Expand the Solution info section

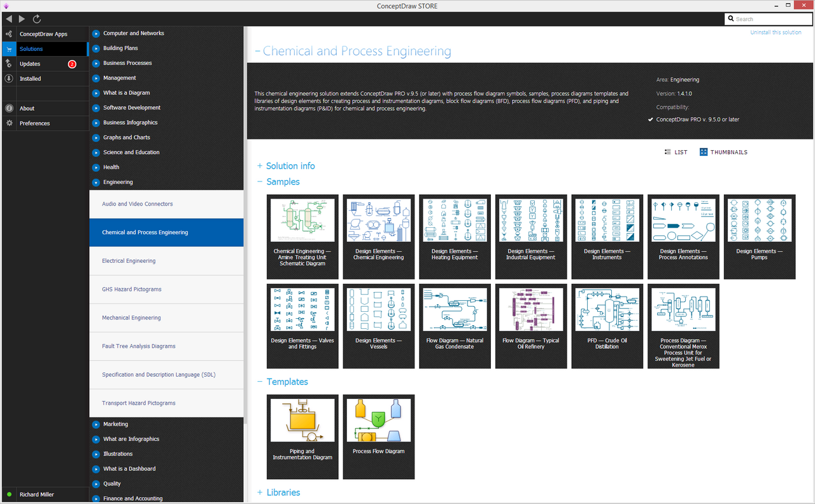click(x=260, y=166)
